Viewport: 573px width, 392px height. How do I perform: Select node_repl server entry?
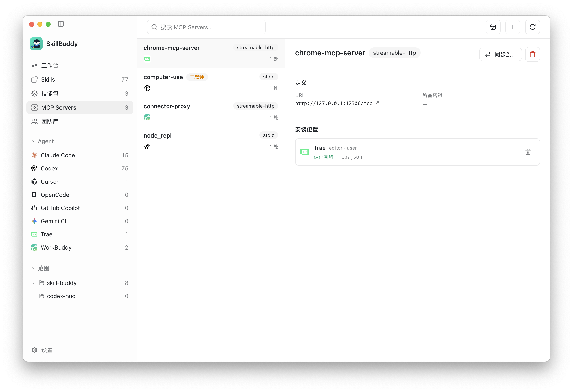point(211,141)
